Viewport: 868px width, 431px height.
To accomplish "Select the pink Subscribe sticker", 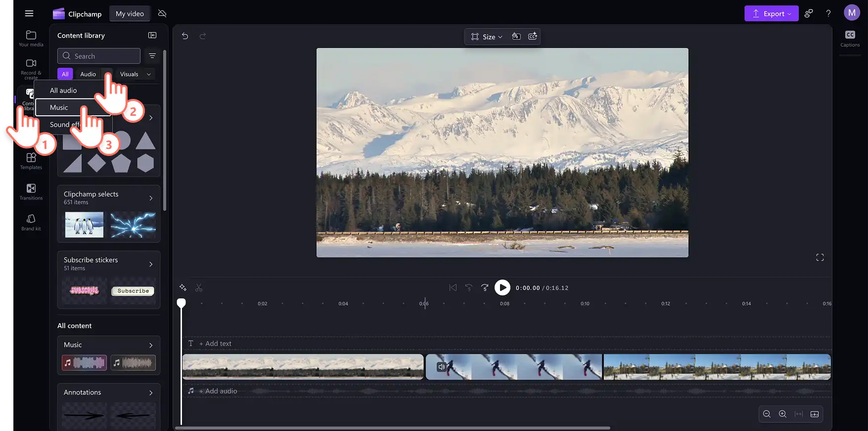I will pyautogui.click(x=85, y=290).
